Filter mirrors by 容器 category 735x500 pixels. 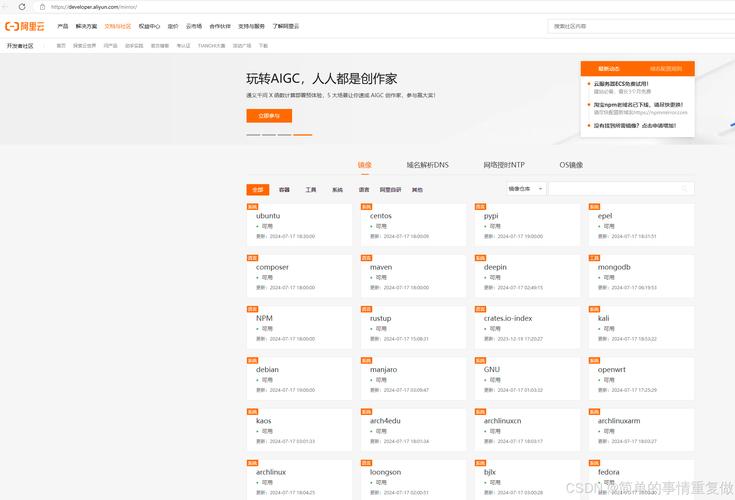tap(284, 189)
